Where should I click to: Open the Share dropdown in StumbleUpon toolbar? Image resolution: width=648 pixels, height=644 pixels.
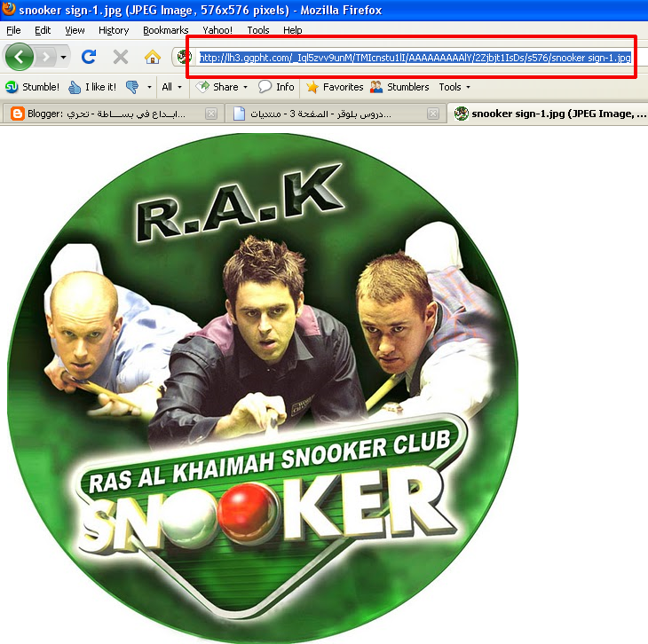click(221, 87)
